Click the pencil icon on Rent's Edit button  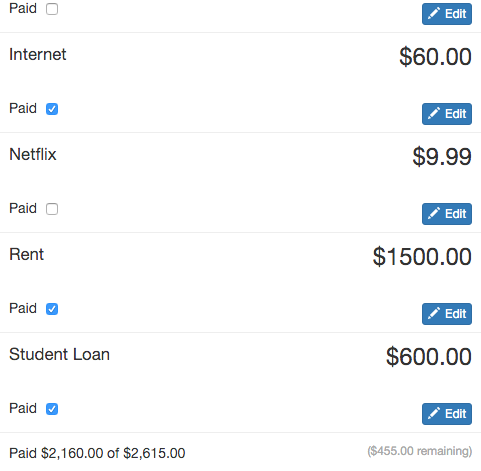pos(434,313)
